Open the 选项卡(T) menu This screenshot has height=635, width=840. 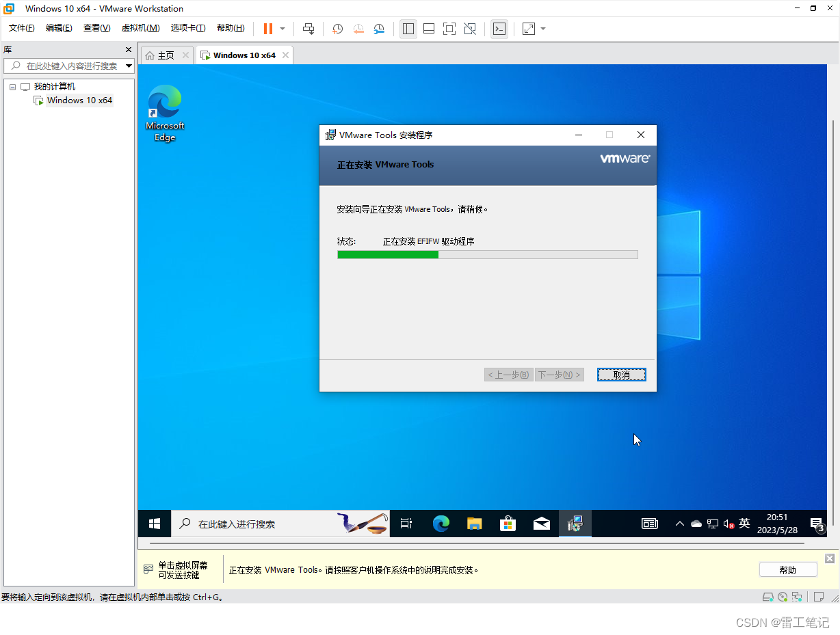point(188,28)
